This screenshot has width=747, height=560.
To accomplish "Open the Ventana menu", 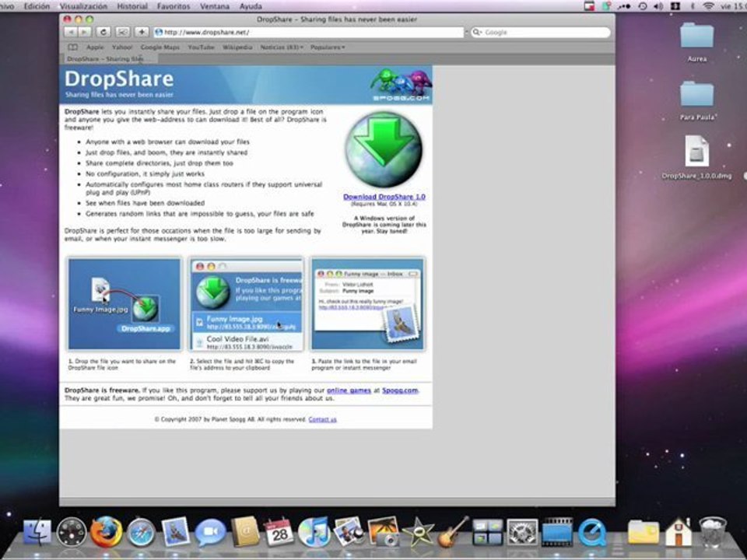I will tap(215, 6).
